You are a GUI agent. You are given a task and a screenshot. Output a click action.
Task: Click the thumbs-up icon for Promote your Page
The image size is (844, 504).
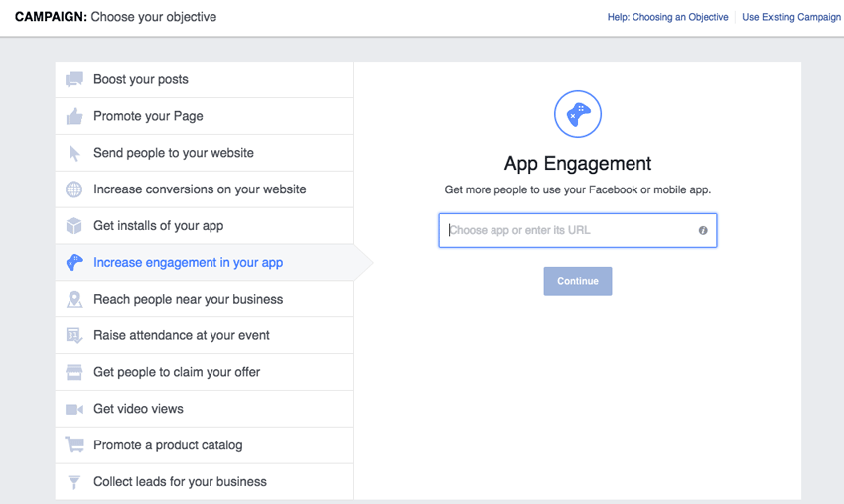pyautogui.click(x=74, y=116)
